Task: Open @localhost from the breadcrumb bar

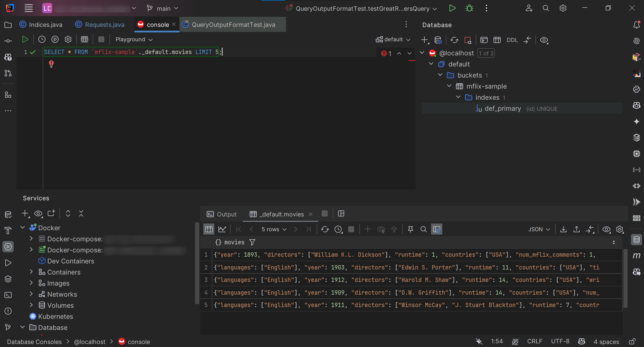Action: pos(90,342)
